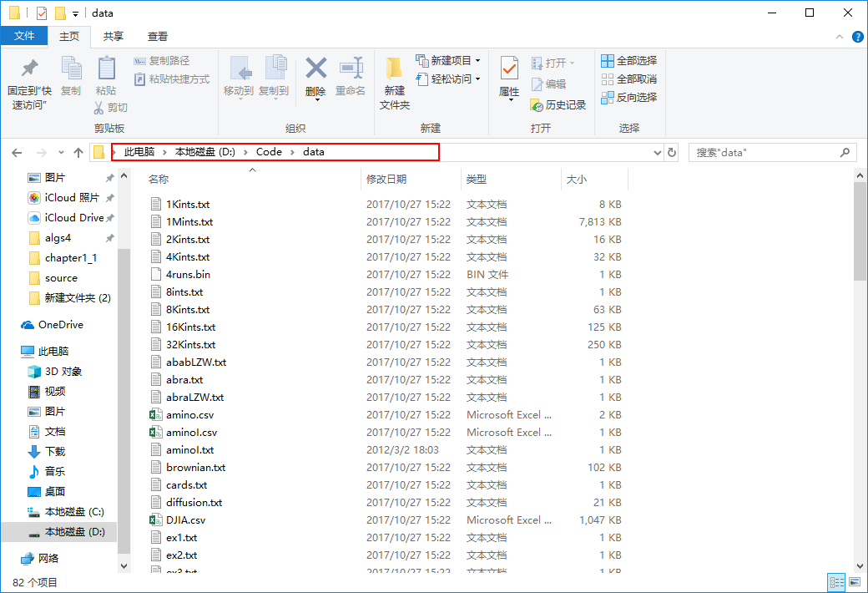The height and width of the screenshot is (593, 868).
Task: Click the 新建文件夹 icon in ribbon
Action: (x=395, y=68)
